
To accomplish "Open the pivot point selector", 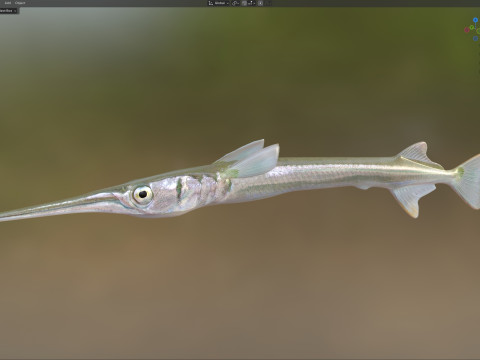I will [236, 3].
